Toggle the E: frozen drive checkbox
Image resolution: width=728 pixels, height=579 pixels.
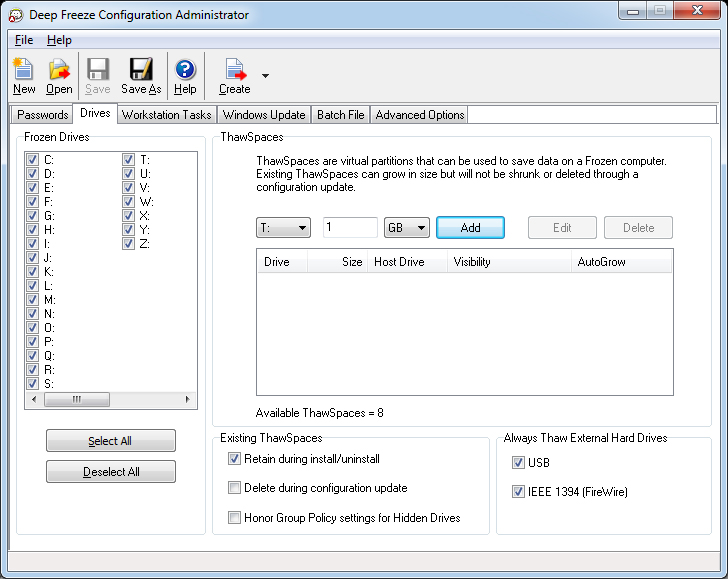32,188
